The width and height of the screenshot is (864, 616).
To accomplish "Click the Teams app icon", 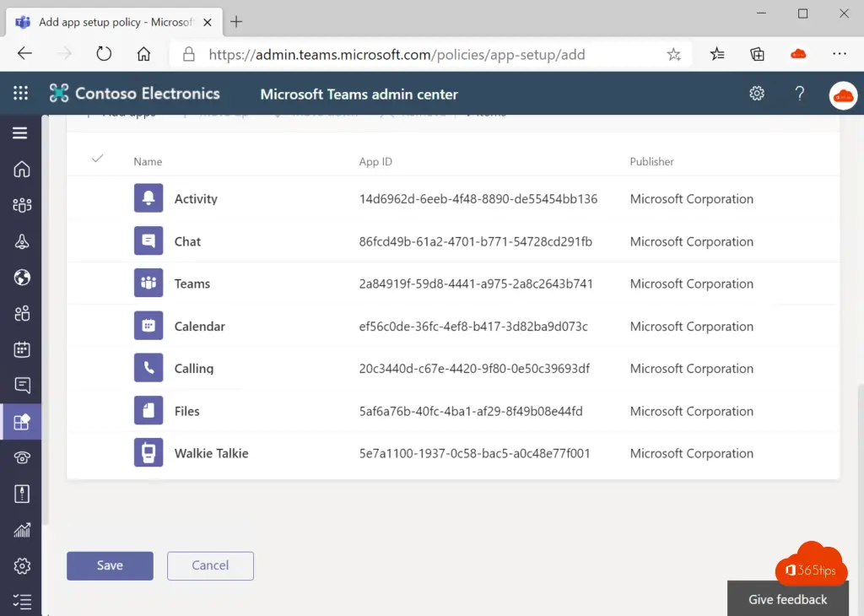I will (x=148, y=284).
